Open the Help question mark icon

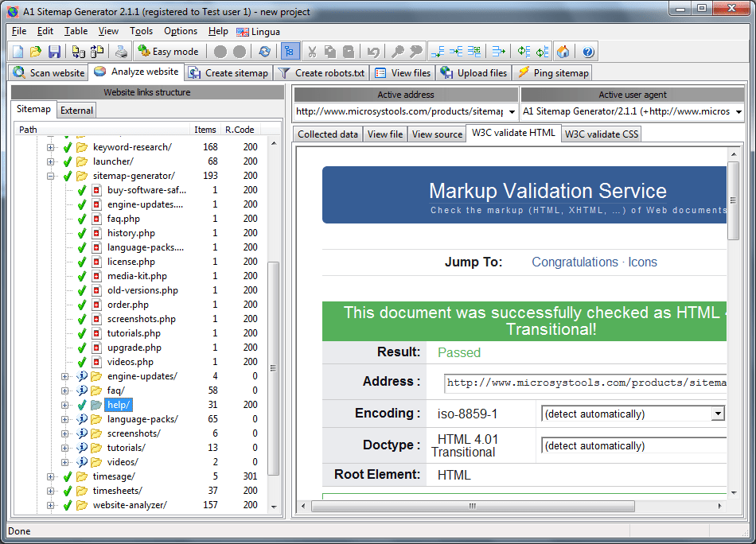tap(587, 51)
